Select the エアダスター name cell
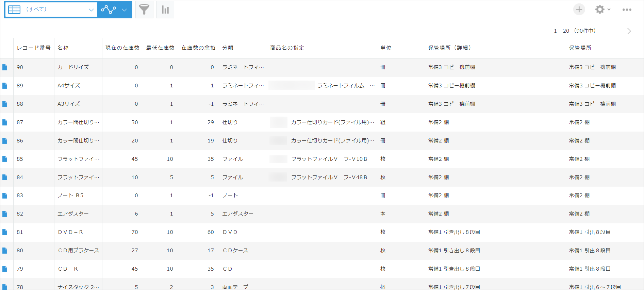The width and height of the screenshot is (644, 290). [73, 214]
